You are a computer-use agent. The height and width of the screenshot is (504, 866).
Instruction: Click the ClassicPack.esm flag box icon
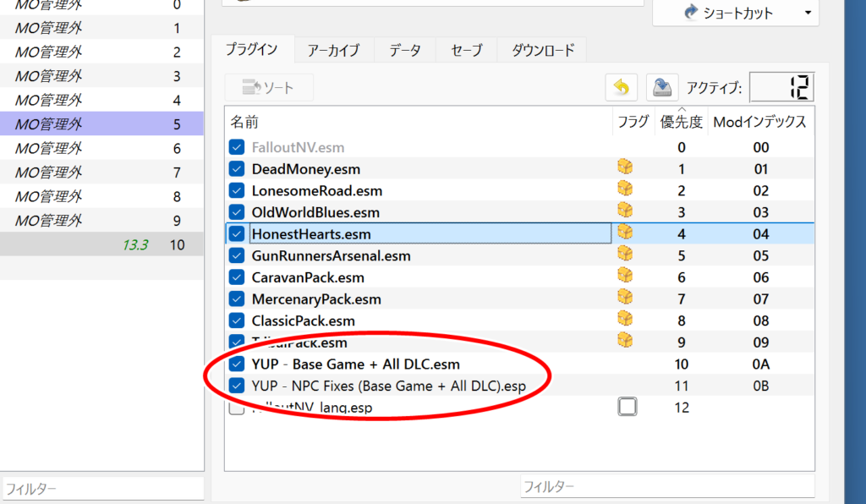(x=625, y=320)
